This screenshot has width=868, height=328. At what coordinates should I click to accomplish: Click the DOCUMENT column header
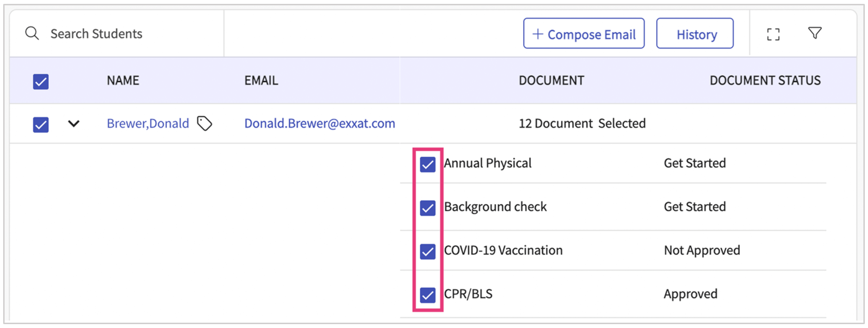pyautogui.click(x=551, y=81)
